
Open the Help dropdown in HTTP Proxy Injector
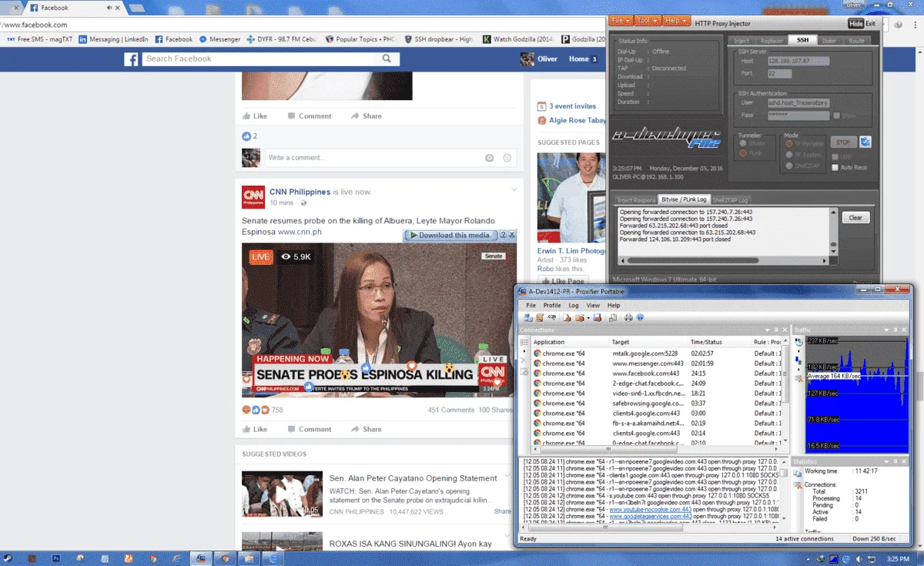(677, 21)
